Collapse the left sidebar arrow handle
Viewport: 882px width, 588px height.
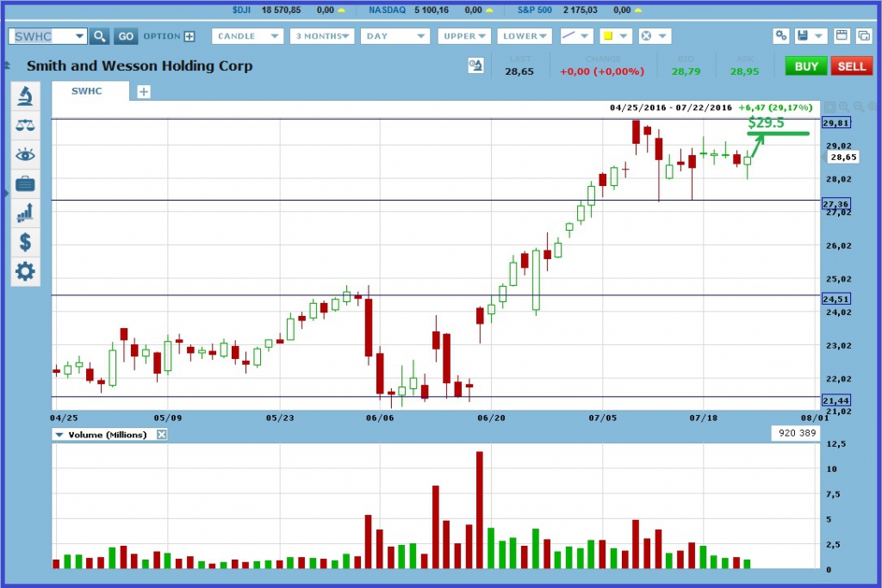[x=6, y=193]
